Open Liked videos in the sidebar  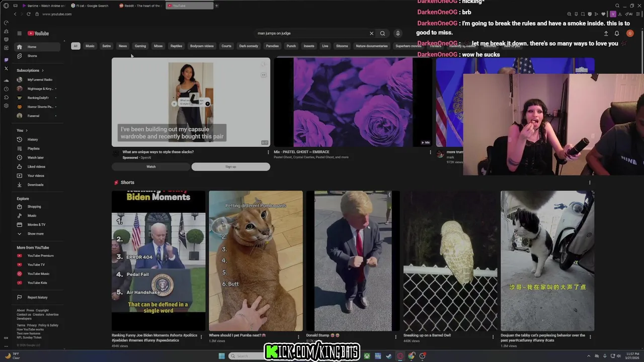[x=37, y=166]
